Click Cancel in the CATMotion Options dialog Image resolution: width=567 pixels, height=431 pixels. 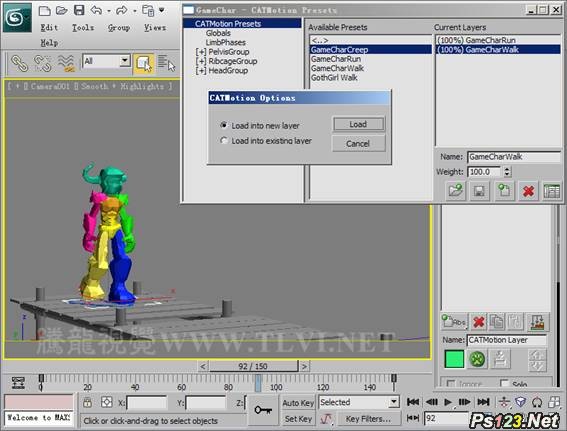(x=358, y=144)
